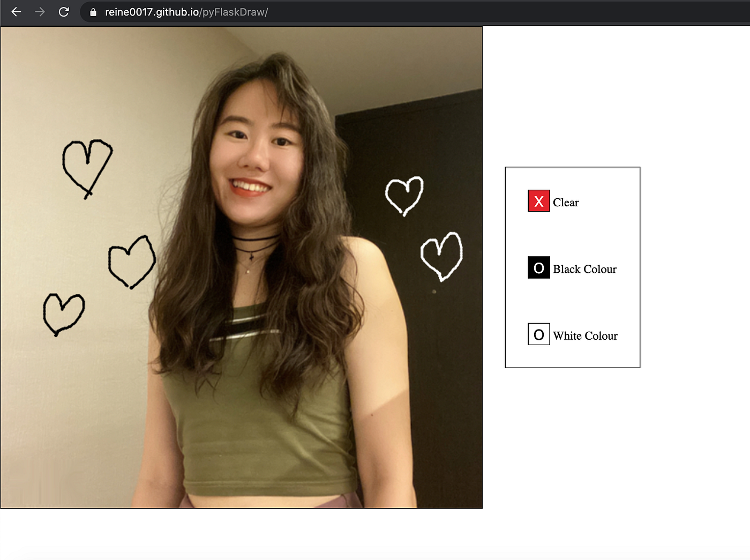Click the White Colour text
This screenshot has height=560, width=750.
coord(586,335)
